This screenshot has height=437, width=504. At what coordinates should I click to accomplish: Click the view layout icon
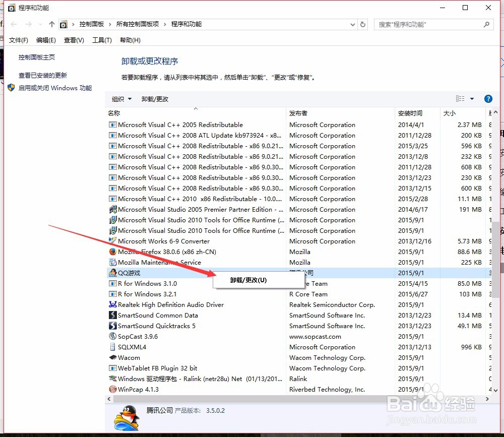460,99
